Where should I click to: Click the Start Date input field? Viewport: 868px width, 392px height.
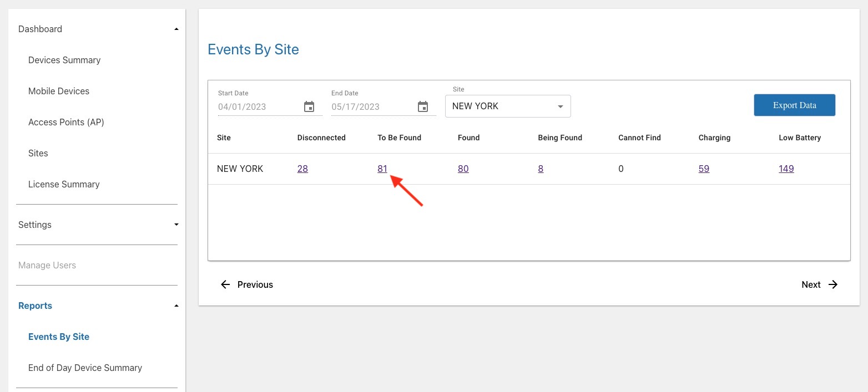[x=259, y=106]
